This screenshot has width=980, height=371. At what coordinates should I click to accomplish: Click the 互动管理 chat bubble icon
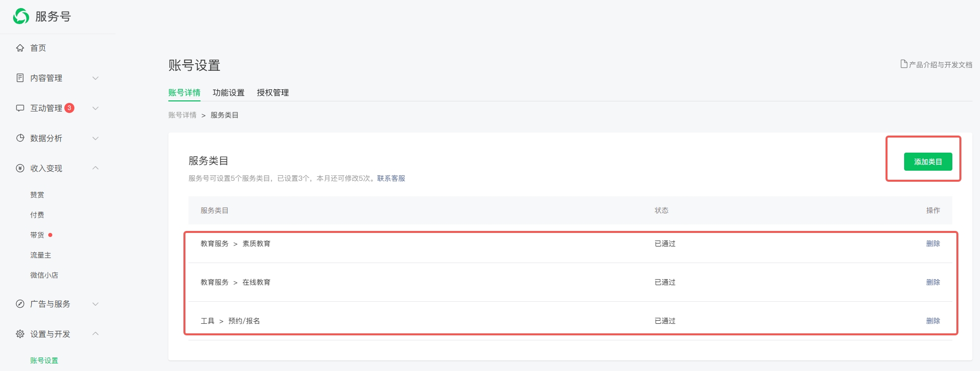click(20, 108)
